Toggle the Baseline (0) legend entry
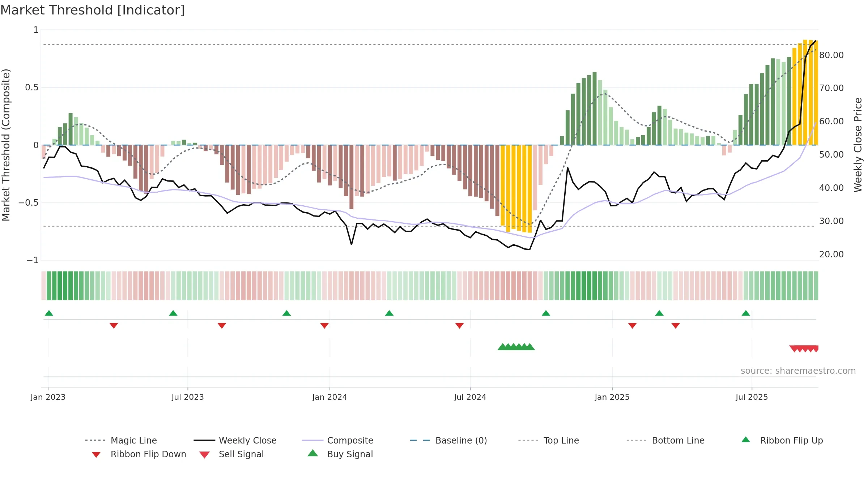868x488 pixels. tap(448, 440)
